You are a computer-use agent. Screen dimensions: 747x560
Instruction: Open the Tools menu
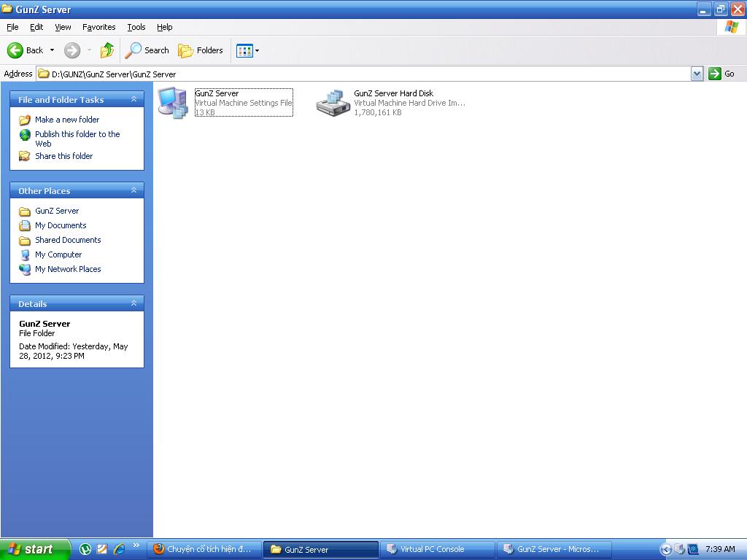click(x=136, y=27)
